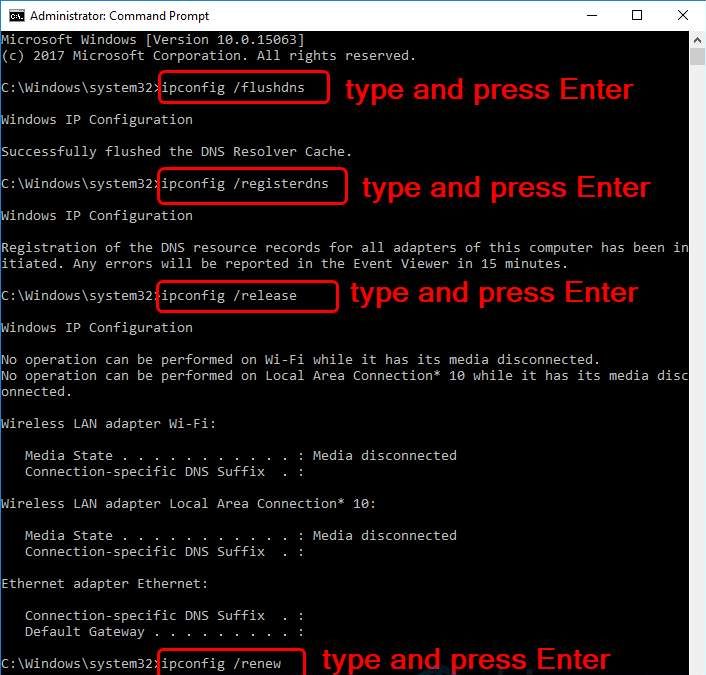Screen dimensions: 706x675
Task: Click the 'ipconfig /renew' command text
Action: [221, 663]
